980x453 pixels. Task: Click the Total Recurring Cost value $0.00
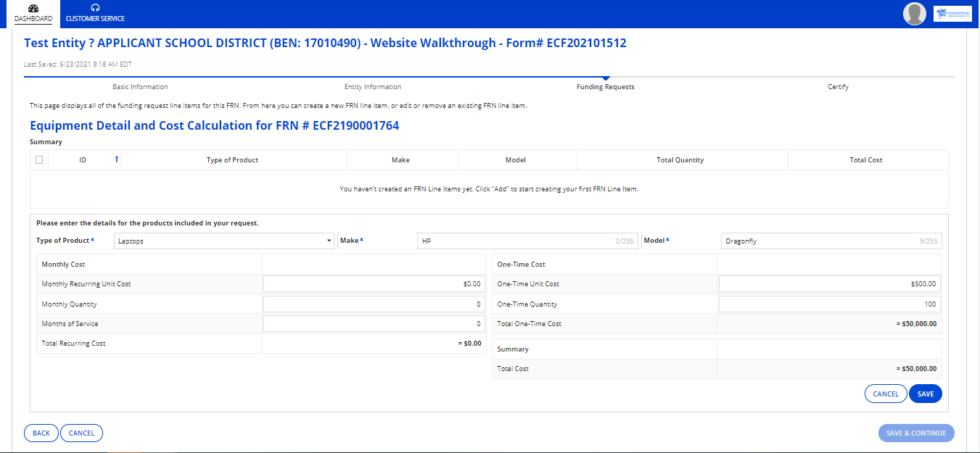point(470,344)
